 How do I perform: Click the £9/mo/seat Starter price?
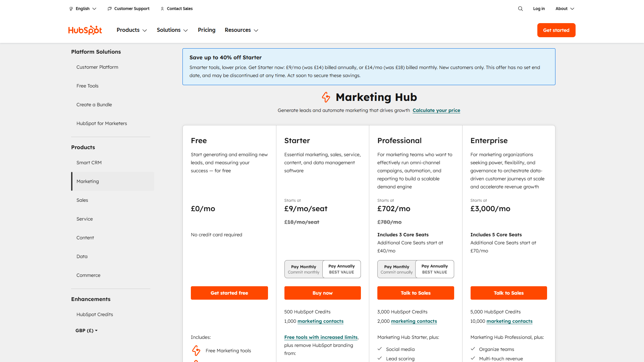pyautogui.click(x=306, y=209)
